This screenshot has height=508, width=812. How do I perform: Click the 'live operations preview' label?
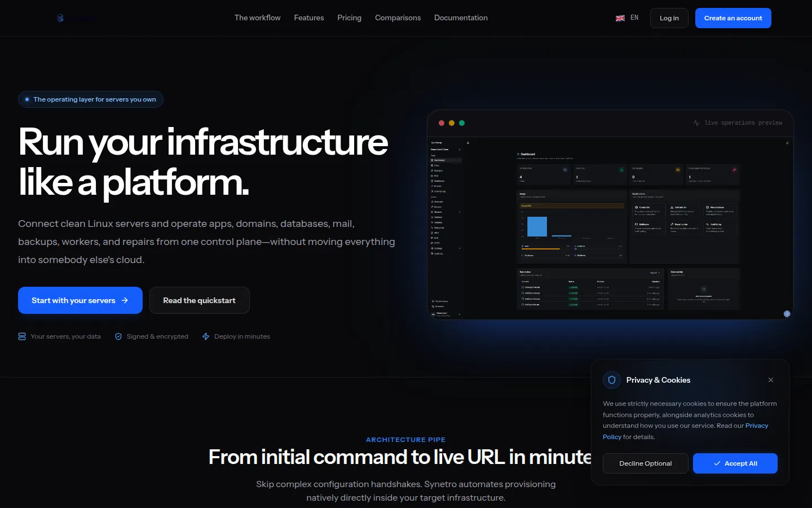743,123
